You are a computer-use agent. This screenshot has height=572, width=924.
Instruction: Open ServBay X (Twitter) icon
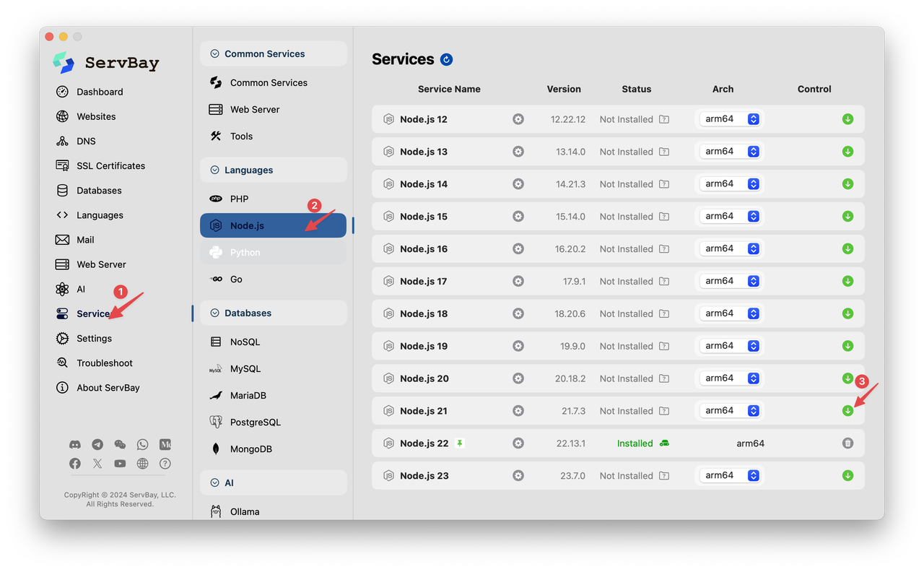[97, 464]
